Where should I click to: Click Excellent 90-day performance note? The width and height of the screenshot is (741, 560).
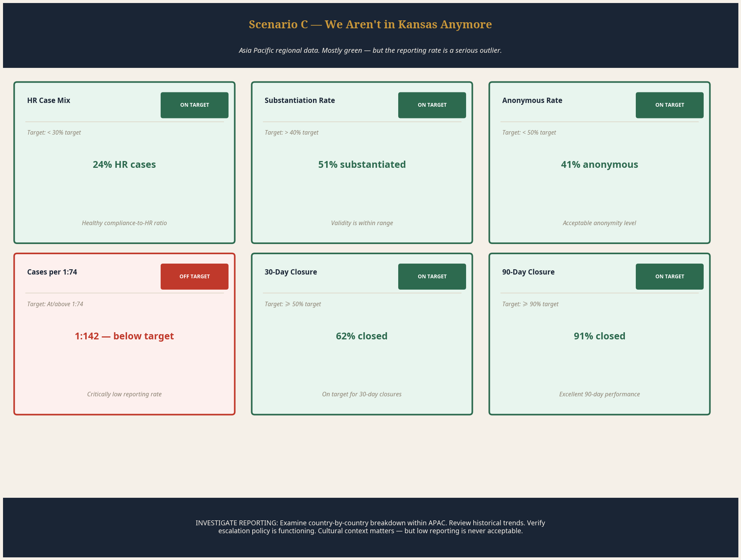[x=600, y=394]
